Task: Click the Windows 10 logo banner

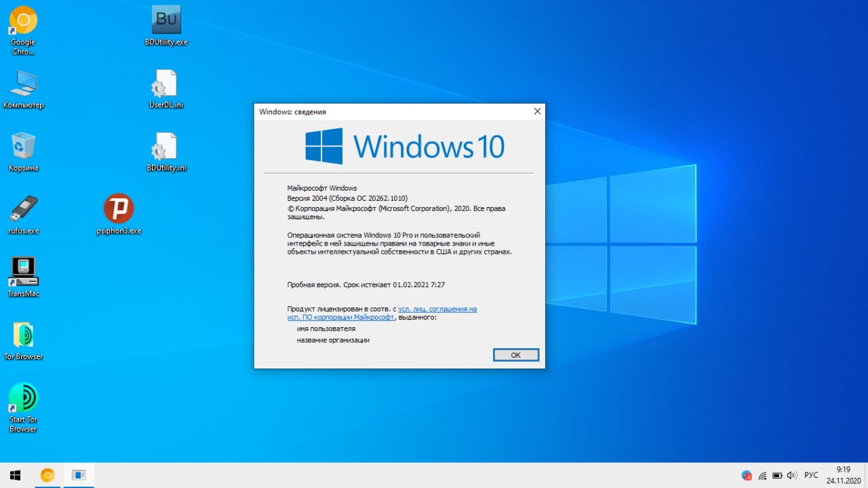Action: click(x=404, y=146)
